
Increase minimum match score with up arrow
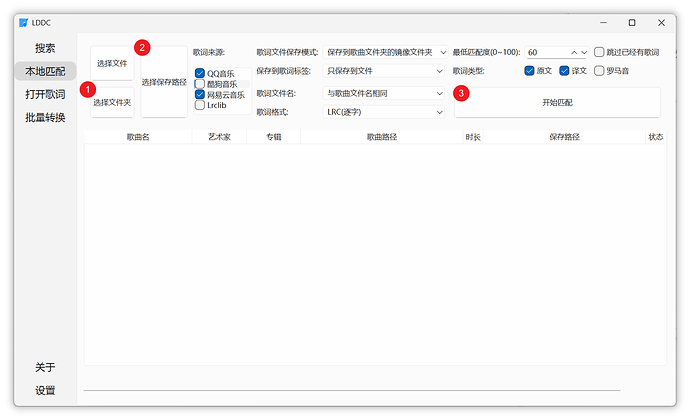[x=574, y=52]
